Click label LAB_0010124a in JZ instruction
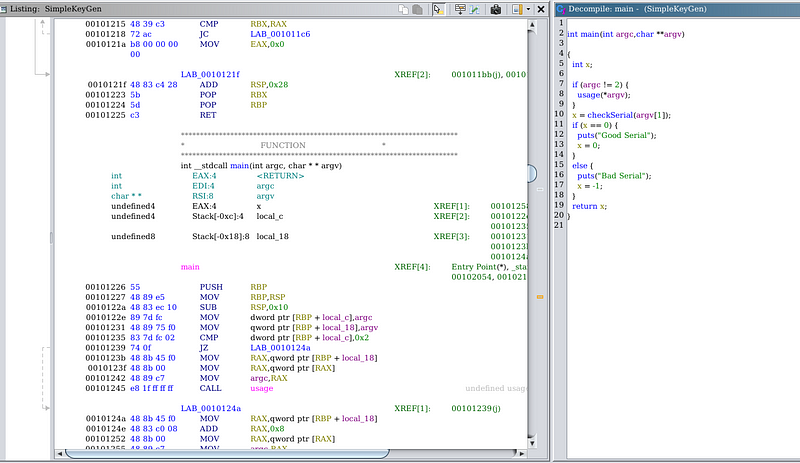 pyautogui.click(x=280, y=348)
